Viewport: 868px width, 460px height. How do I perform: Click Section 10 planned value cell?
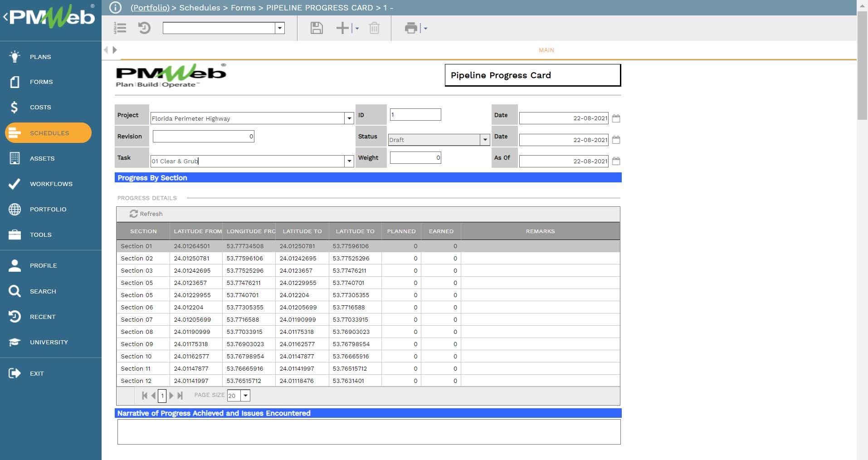click(x=401, y=356)
